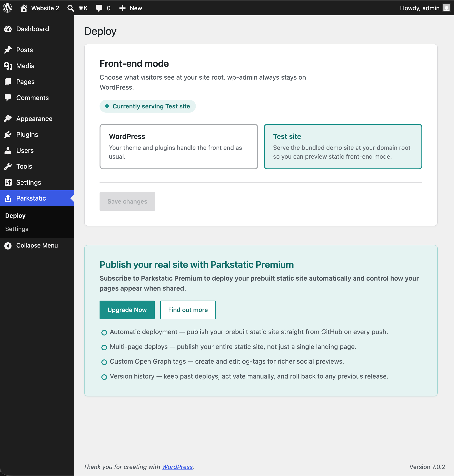454x476 pixels.
Task: Click the Upgrade Now button
Action: (x=127, y=310)
